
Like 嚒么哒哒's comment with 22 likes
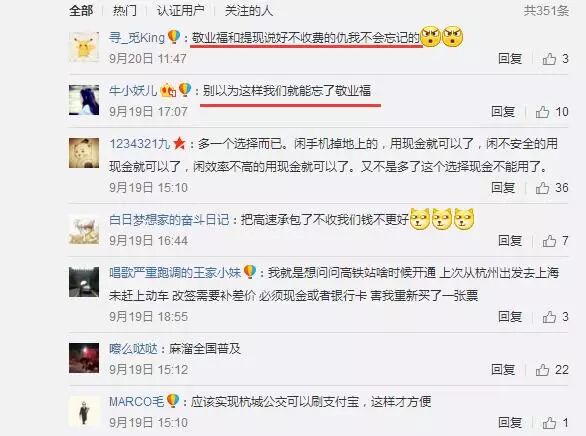tap(542, 370)
